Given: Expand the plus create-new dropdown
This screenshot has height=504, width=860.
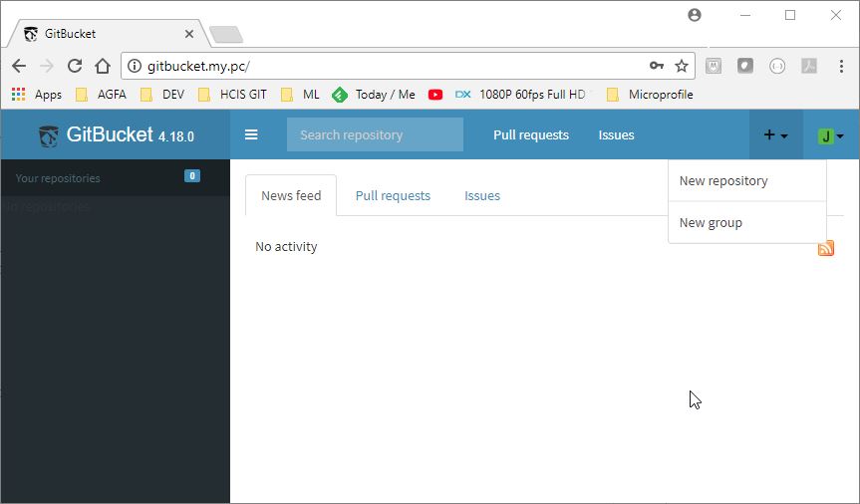Looking at the screenshot, I should coord(775,135).
